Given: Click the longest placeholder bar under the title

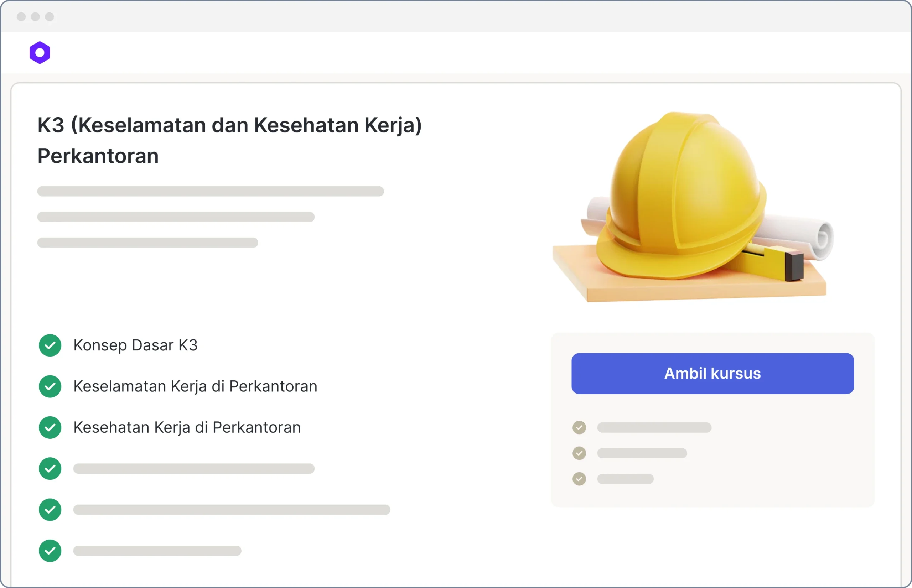Looking at the screenshot, I should [x=211, y=191].
